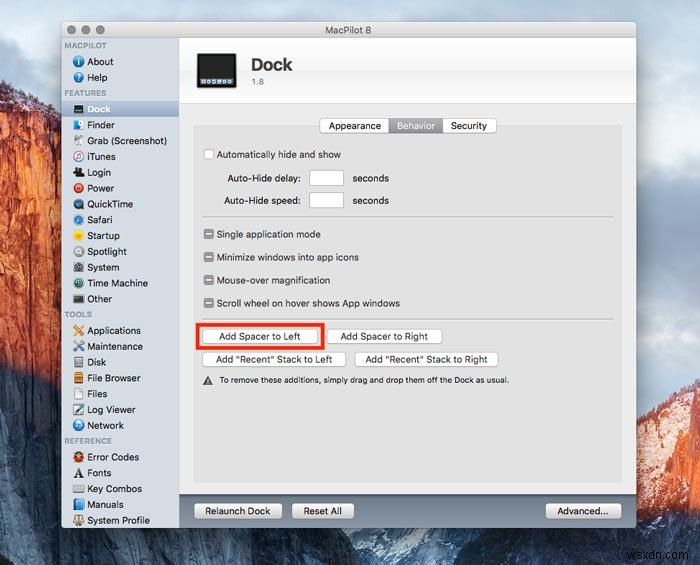
Task: Click the System gear icon
Action: pos(79,267)
